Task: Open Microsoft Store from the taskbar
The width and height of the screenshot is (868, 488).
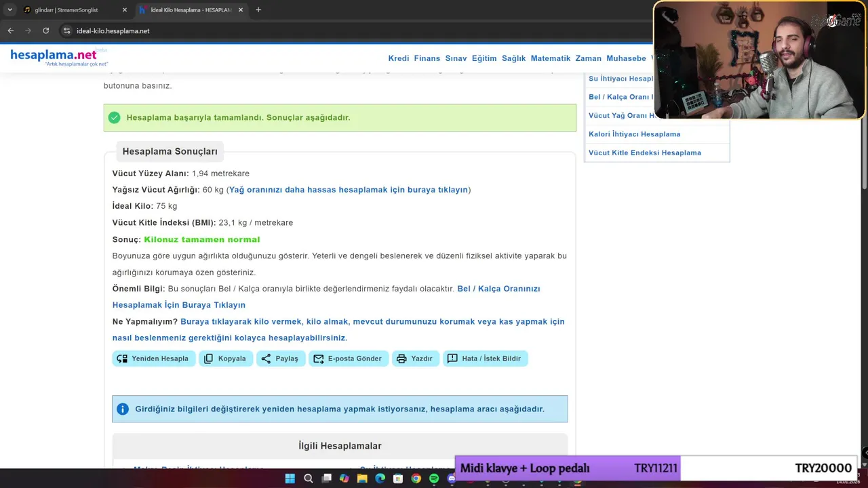Action: click(398, 479)
